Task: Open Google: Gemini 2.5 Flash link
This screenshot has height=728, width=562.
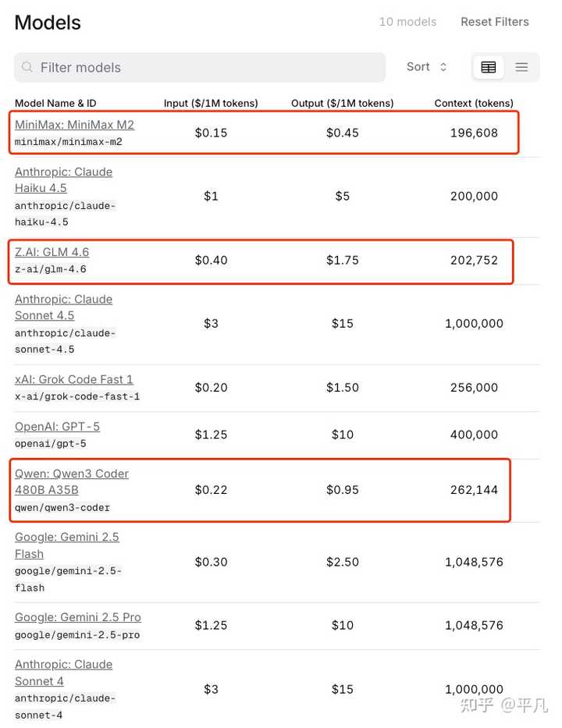Action: tap(66, 545)
